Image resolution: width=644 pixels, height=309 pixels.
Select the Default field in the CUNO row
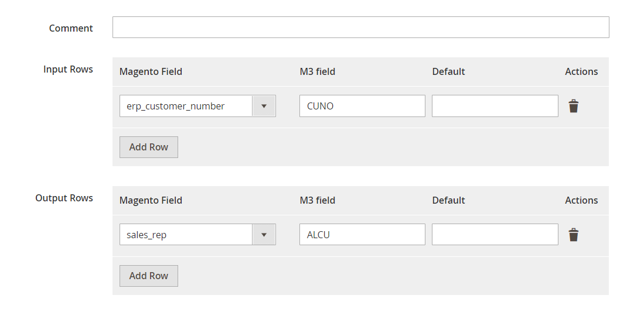(495, 106)
